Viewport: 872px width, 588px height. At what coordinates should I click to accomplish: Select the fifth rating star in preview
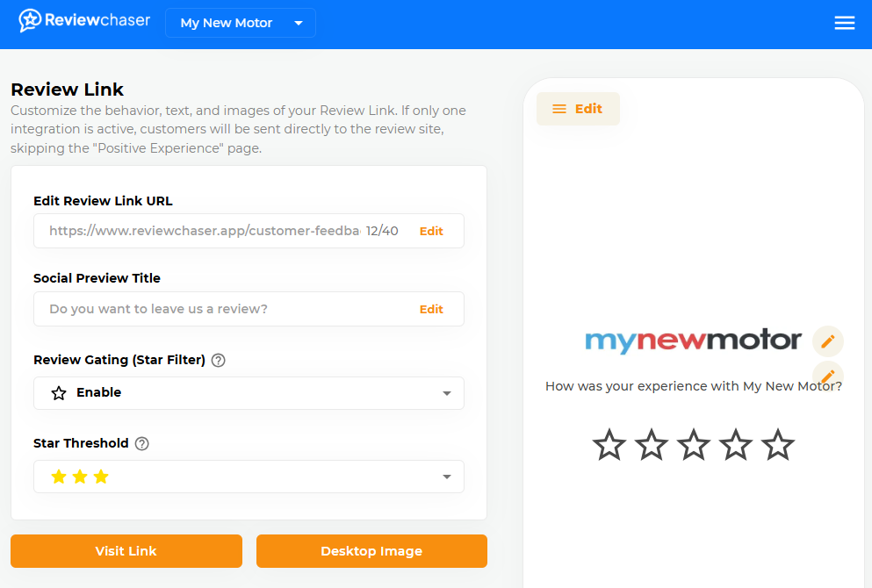tap(778, 445)
